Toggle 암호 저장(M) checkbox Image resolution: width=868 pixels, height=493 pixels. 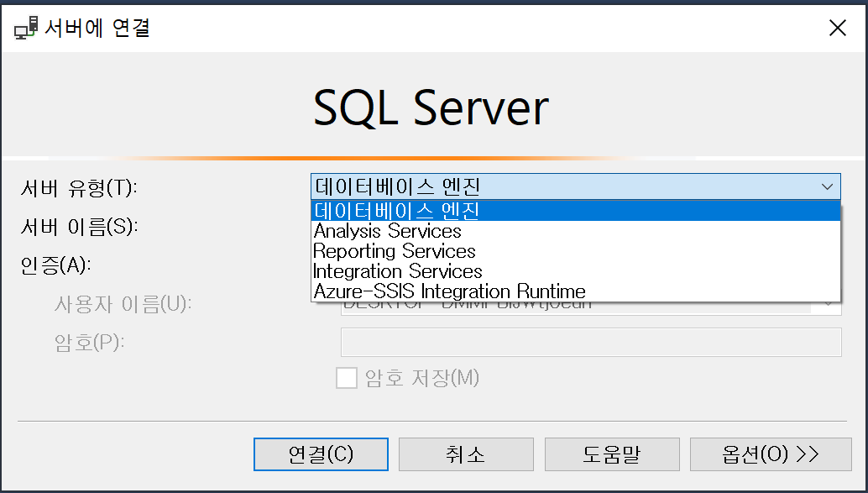[347, 378]
